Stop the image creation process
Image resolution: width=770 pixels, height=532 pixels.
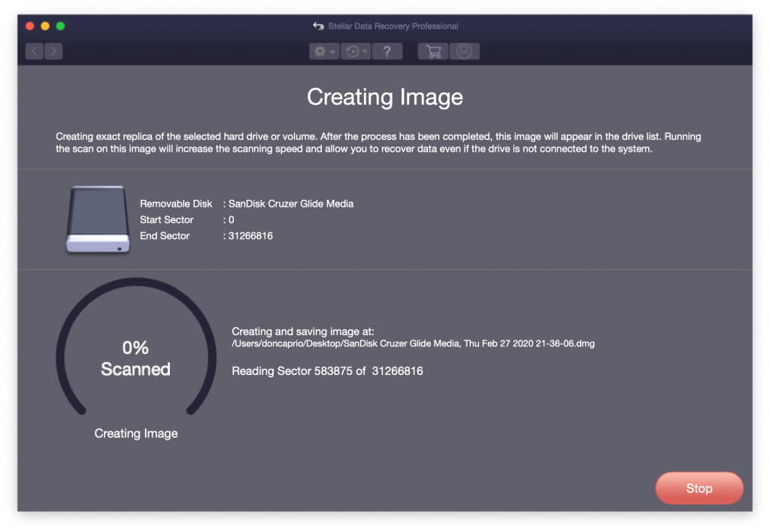point(699,488)
